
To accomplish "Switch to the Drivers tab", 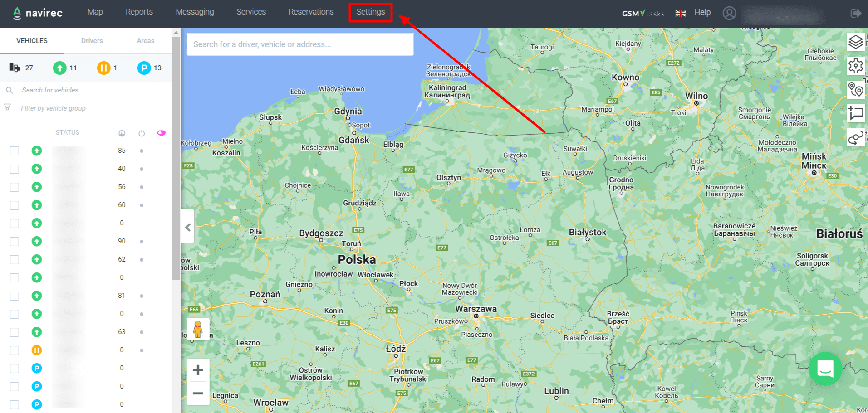I will click(x=92, y=41).
